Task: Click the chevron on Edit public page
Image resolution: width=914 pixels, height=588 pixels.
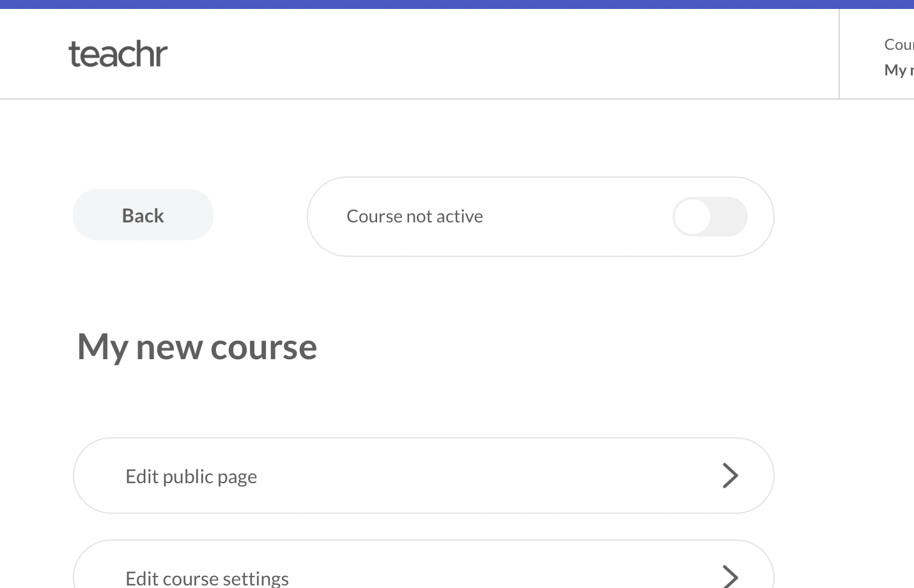Action: (x=730, y=476)
